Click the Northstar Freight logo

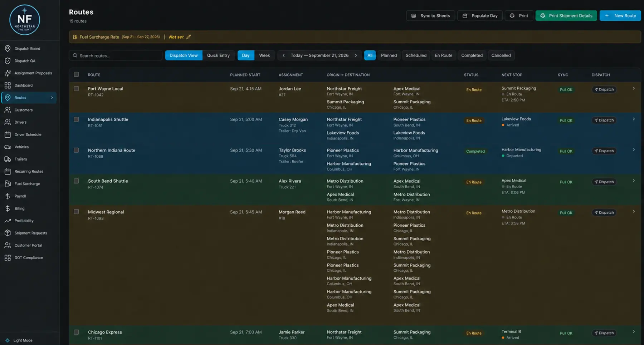point(24,20)
